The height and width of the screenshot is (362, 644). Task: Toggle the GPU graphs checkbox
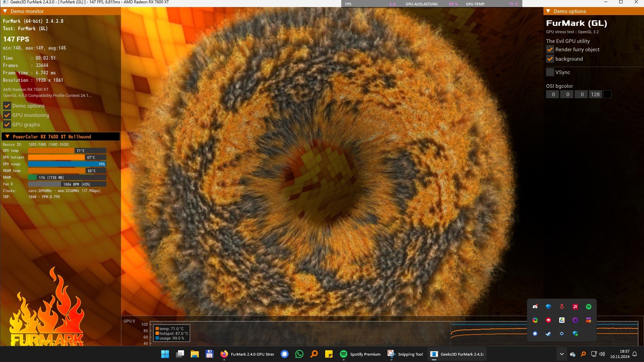(x=7, y=125)
